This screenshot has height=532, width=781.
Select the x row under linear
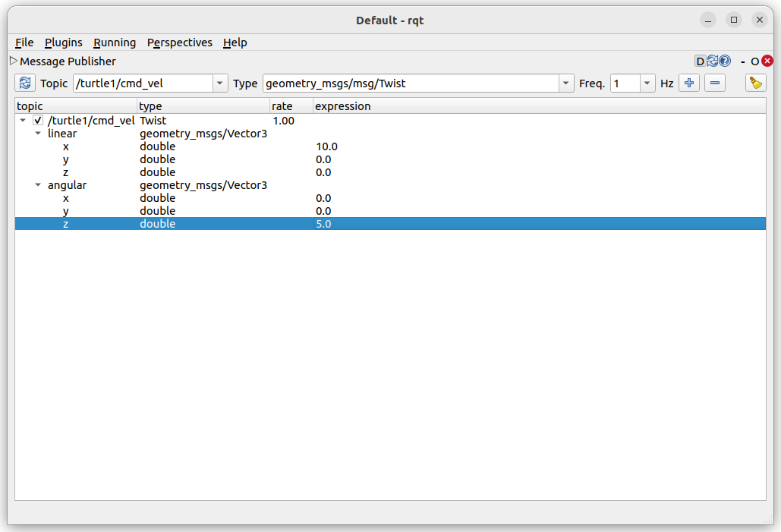coord(390,146)
